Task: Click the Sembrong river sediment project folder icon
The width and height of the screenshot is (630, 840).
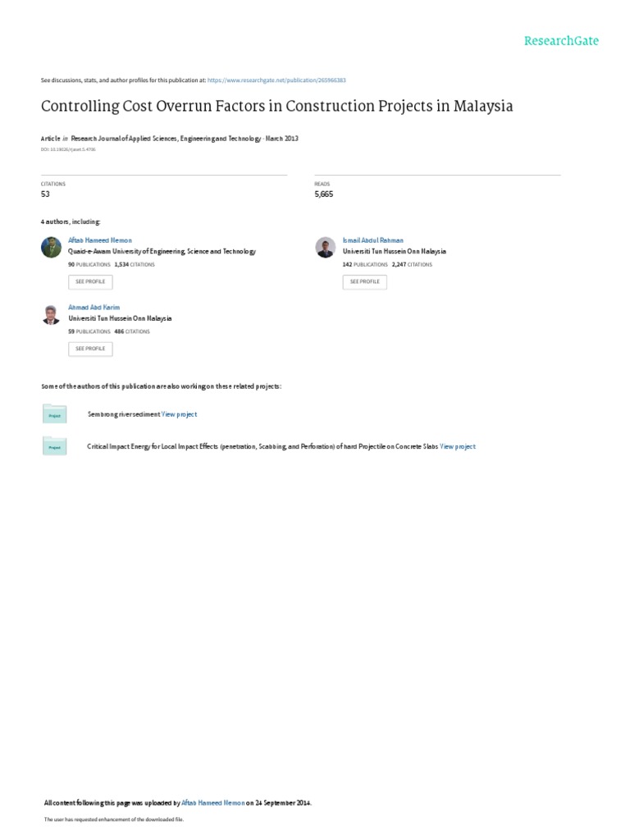Action: (55, 414)
